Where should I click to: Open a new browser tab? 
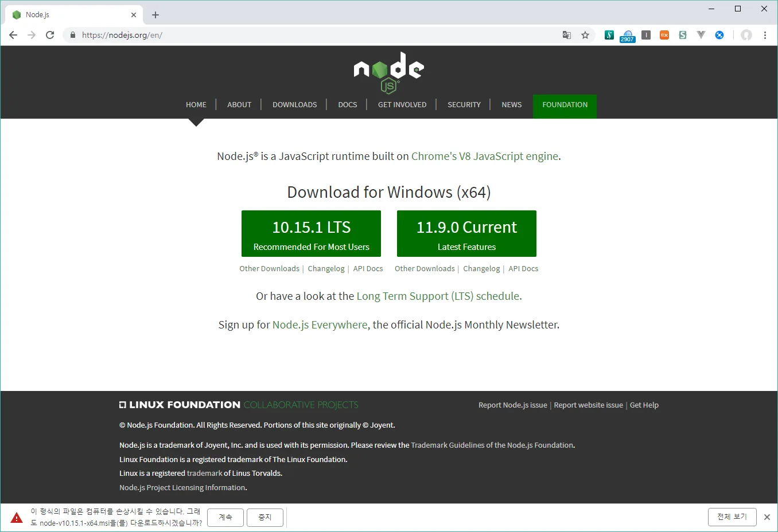pyautogui.click(x=155, y=15)
